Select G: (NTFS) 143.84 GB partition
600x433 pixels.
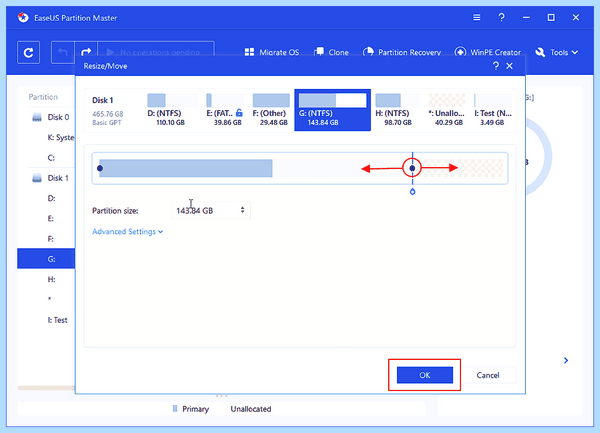333,110
